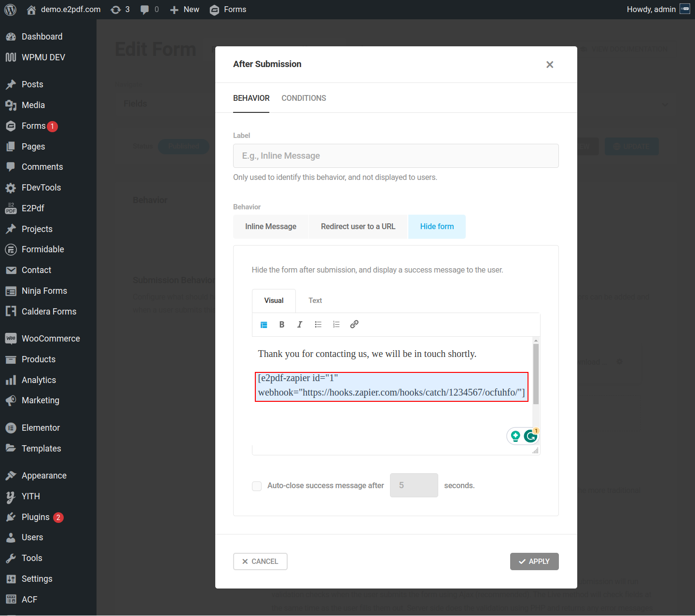Insert a numbered list in editor
Image resolution: width=695 pixels, height=616 pixels.
pyautogui.click(x=336, y=325)
